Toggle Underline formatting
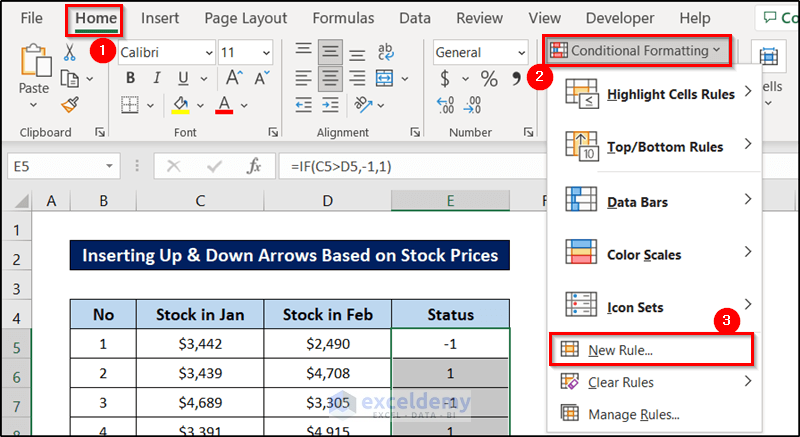Screen dimensions: 800x437 pyautogui.click(x=183, y=78)
